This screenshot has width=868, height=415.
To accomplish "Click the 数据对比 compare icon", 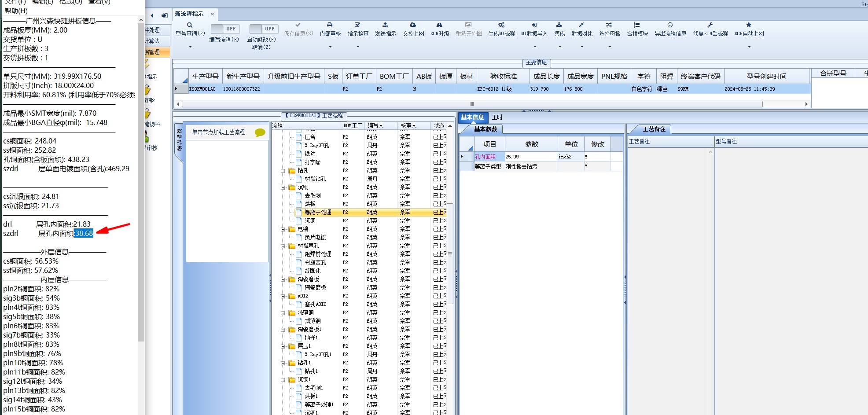I will coord(581,25).
